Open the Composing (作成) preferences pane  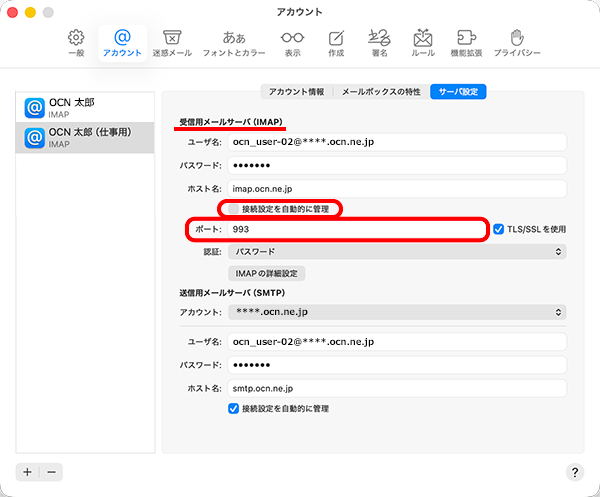click(336, 43)
